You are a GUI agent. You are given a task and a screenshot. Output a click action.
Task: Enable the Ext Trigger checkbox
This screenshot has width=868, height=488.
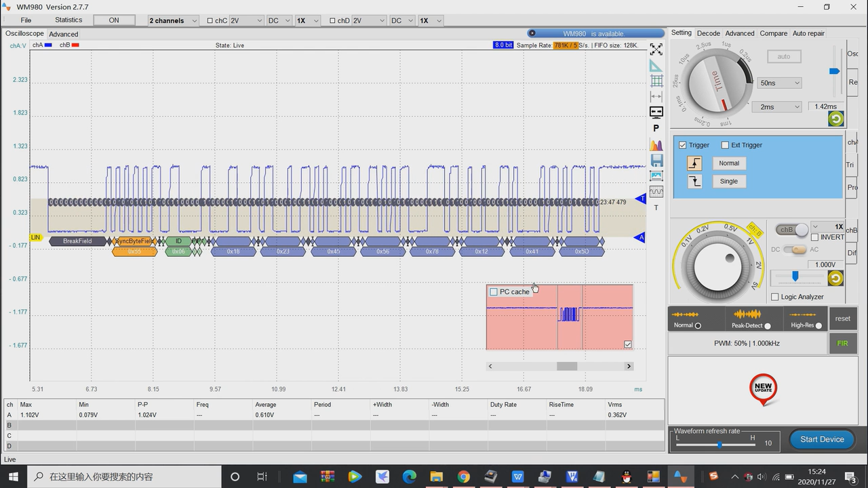[x=725, y=145]
